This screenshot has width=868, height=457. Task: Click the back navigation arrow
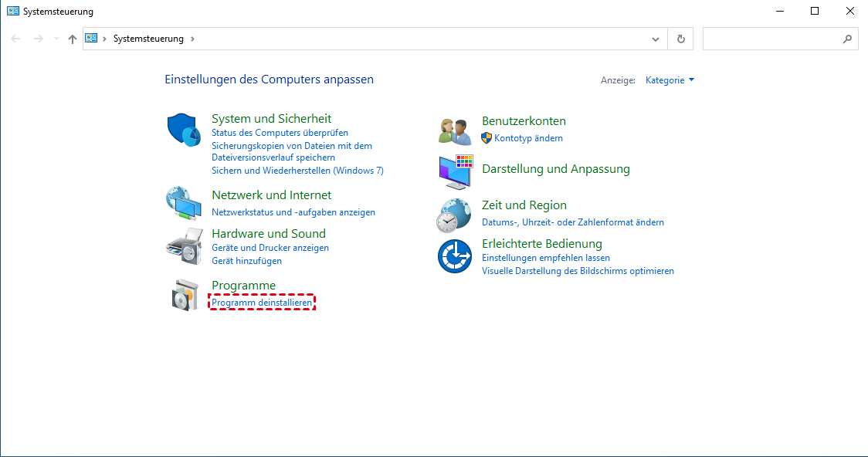pyautogui.click(x=15, y=39)
